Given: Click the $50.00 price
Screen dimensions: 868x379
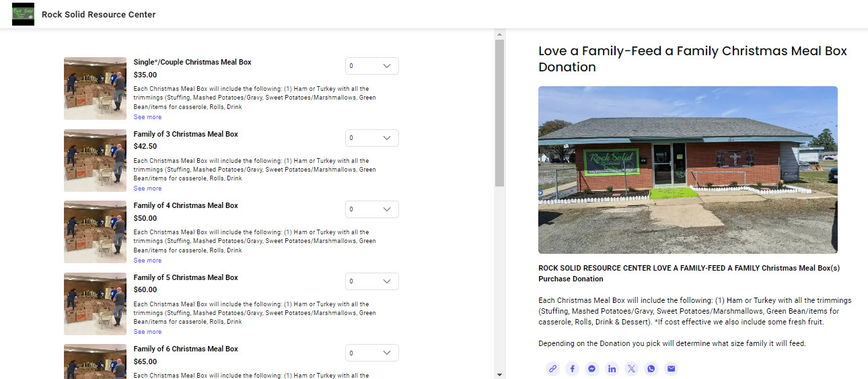Looking at the screenshot, I should (x=145, y=218).
